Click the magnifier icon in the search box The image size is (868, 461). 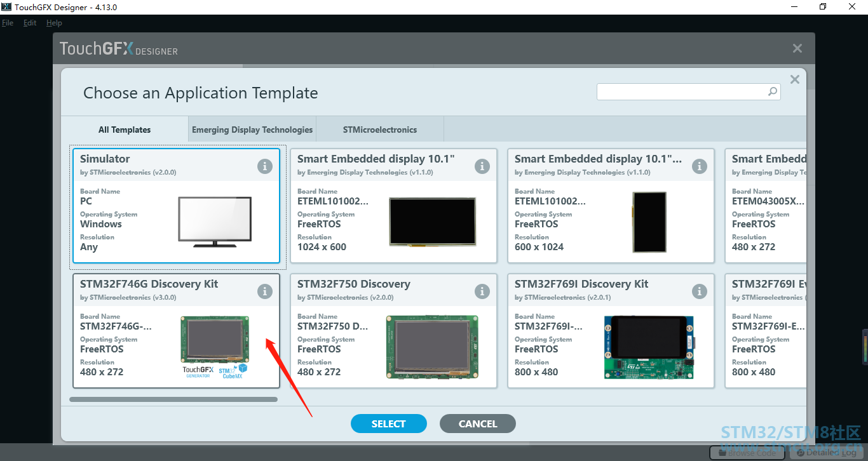(x=773, y=91)
